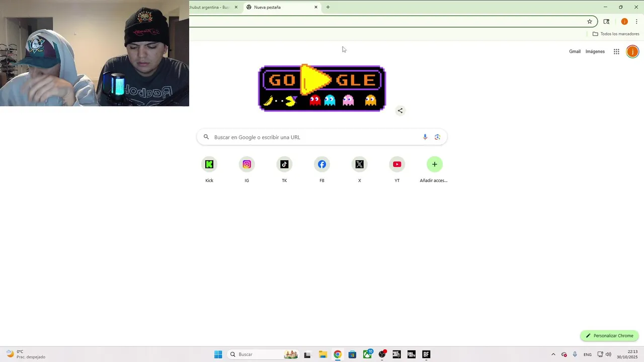Viewport: 644px width, 362px height.
Task: Switch the ENG input language
Action: click(588, 354)
